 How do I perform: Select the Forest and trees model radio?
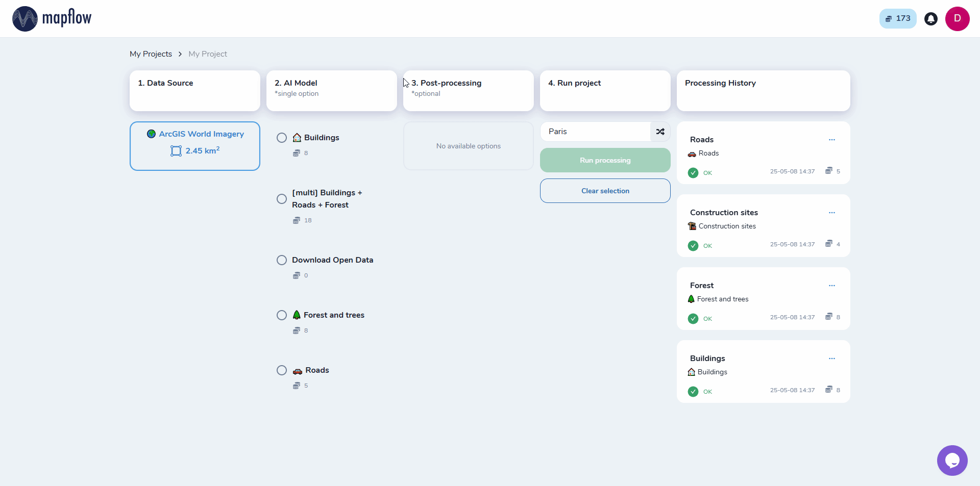[x=282, y=315]
